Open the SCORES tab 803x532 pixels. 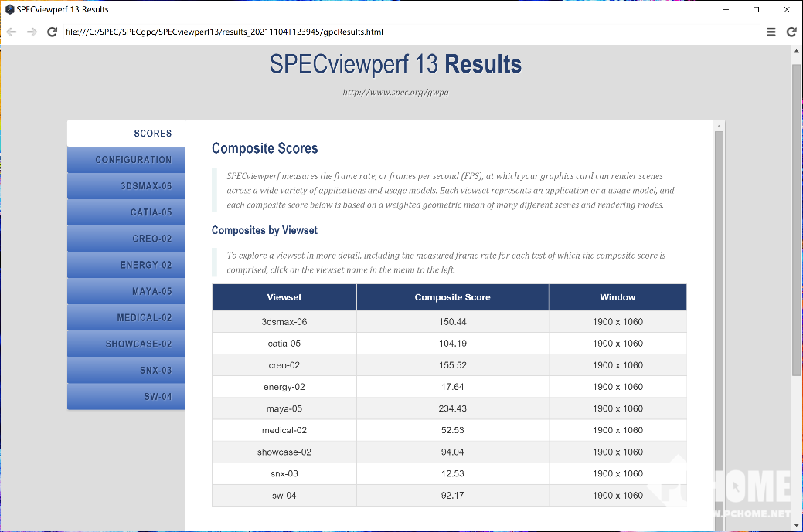tap(126, 134)
